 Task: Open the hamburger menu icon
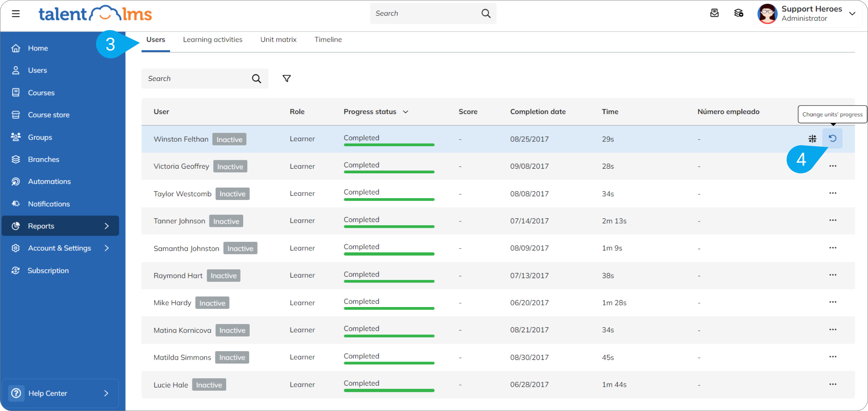(x=15, y=14)
